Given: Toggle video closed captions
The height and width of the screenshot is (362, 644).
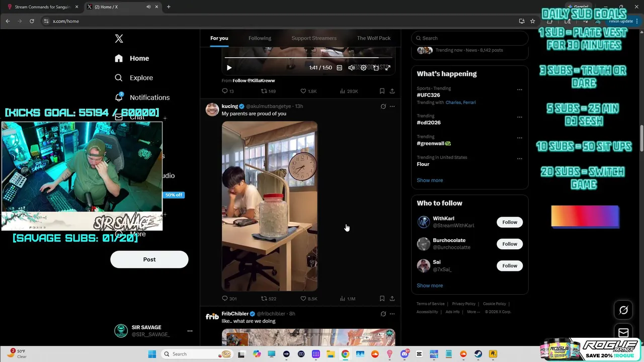Looking at the screenshot, I should pyautogui.click(x=340, y=68).
